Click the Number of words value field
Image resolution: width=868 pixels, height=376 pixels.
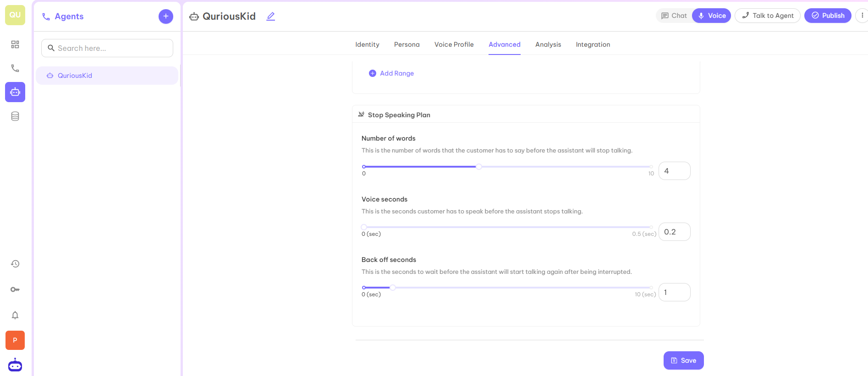point(675,171)
